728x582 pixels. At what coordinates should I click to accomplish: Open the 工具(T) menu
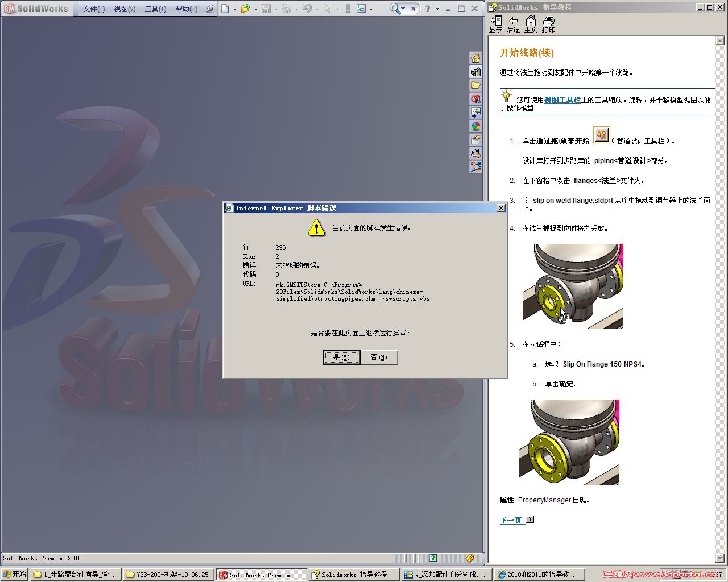[x=155, y=9]
